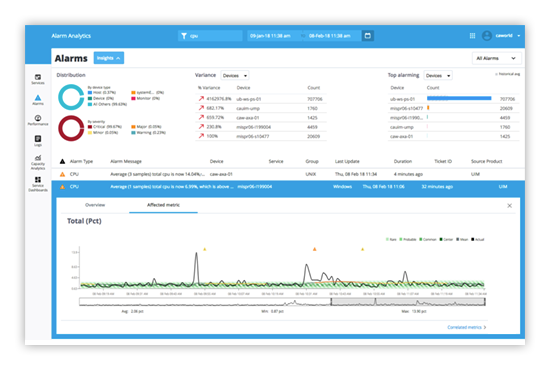Sort by Source Product column header
Image resolution: width=550 pixels, height=370 pixels.
pos(487,161)
